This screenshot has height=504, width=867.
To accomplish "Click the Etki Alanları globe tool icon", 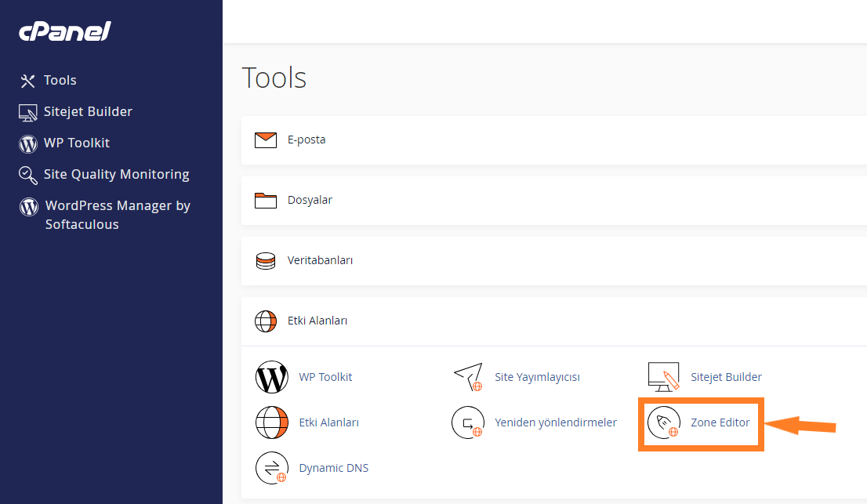I will click(271, 422).
